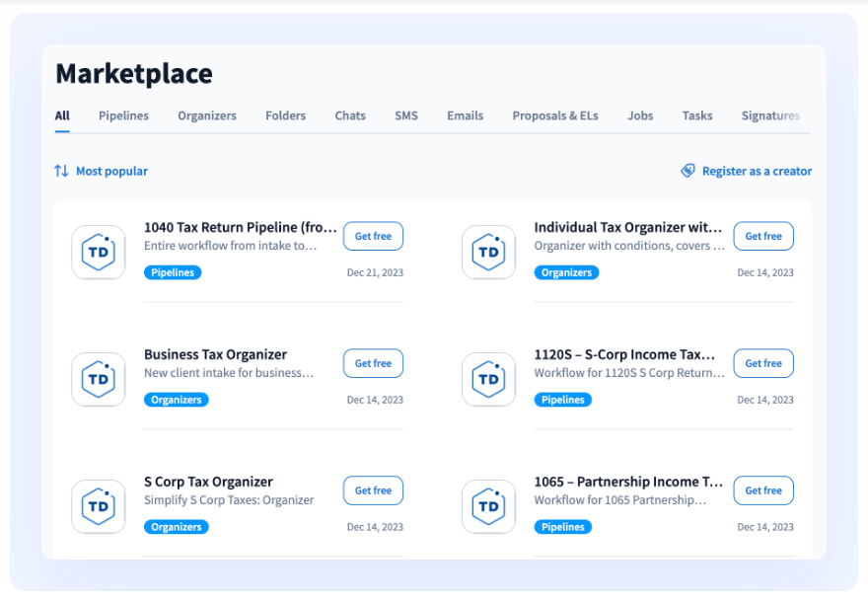This screenshot has width=868, height=601.
Task: Click the 1120S S-Corp Income Tax TD logo
Action: click(x=489, y=379)
